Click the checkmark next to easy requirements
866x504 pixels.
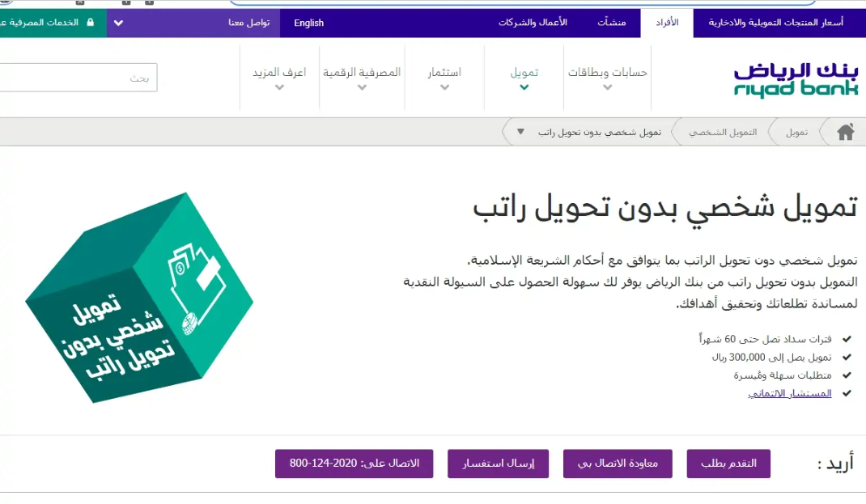847,374
